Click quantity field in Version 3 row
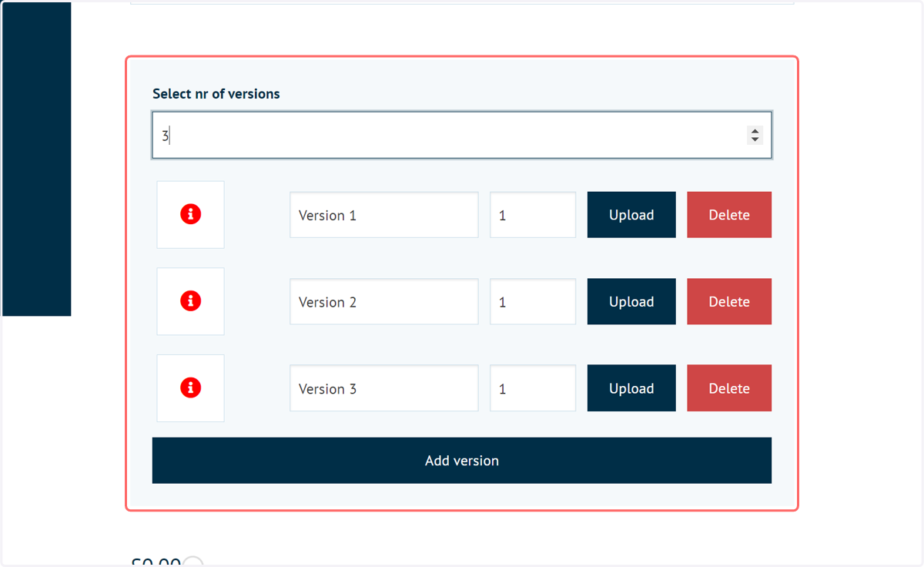924x567 pixels. tap(533, 388)
